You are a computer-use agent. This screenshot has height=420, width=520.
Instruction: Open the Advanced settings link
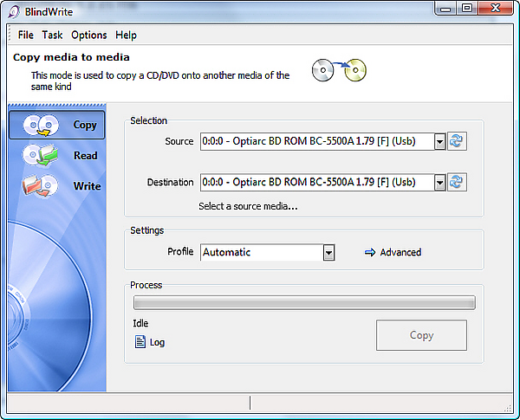click(400, 252)
